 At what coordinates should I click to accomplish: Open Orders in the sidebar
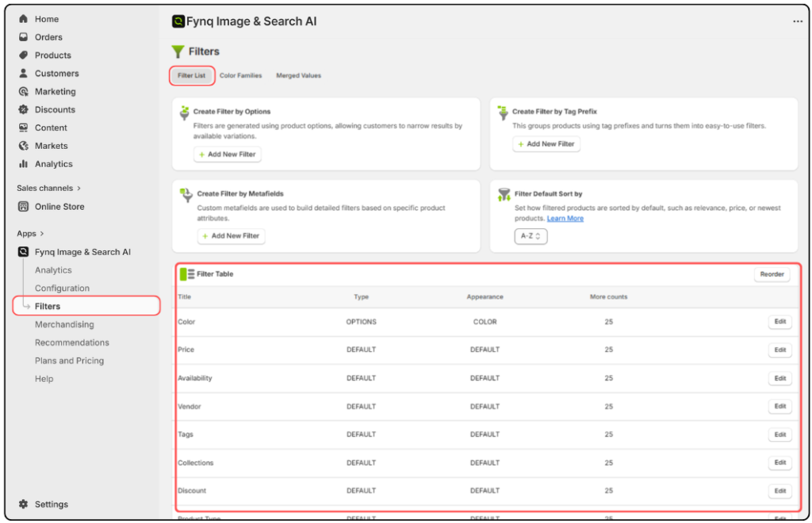click(48, 36)
